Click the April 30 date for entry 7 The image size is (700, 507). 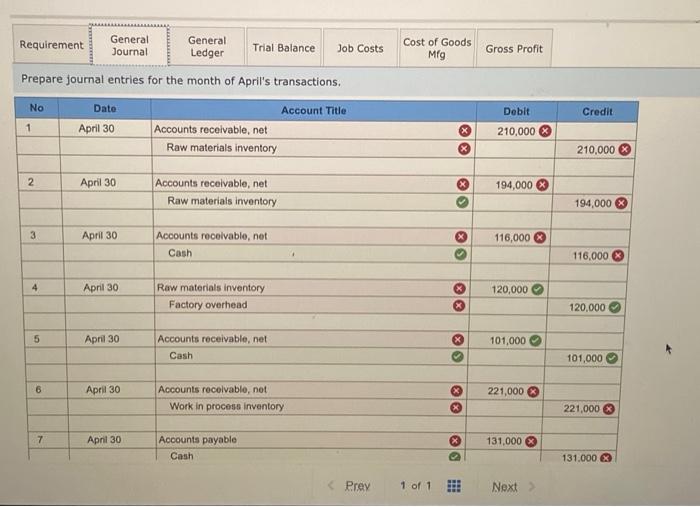(104, 440)
